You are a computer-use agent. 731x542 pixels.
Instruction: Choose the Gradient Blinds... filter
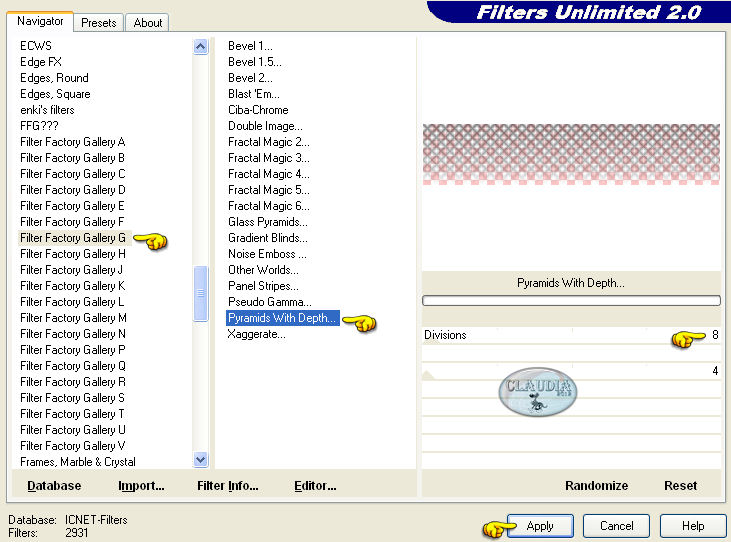tap(268, 238)
